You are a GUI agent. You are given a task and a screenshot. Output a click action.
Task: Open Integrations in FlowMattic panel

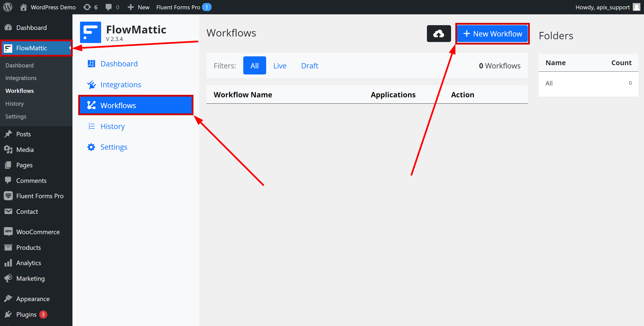(121, 85)
